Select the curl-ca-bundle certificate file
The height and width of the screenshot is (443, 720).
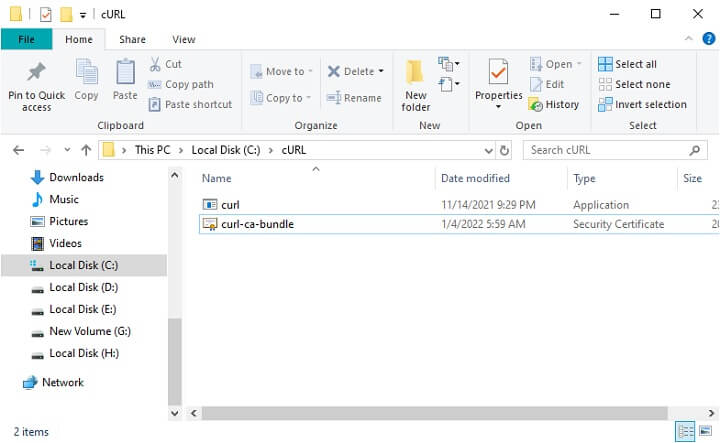click(x=257, y=224)
